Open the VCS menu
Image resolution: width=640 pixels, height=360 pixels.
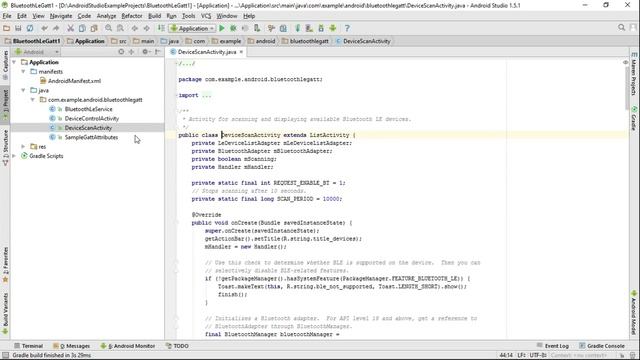pyautogui.click(x=206, y=16)
